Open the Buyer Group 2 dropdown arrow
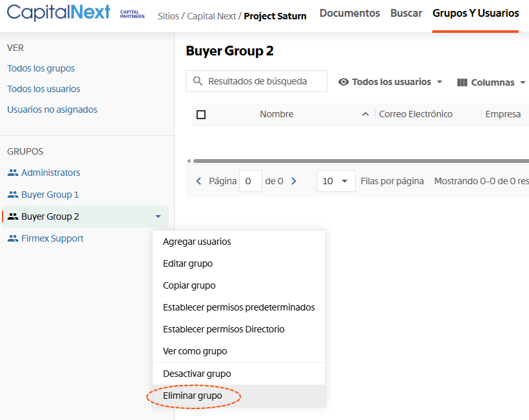 point(158,216)
